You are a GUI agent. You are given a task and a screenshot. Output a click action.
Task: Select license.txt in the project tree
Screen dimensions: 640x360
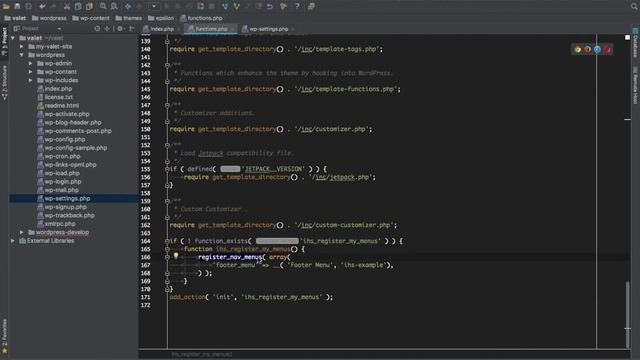58,97
